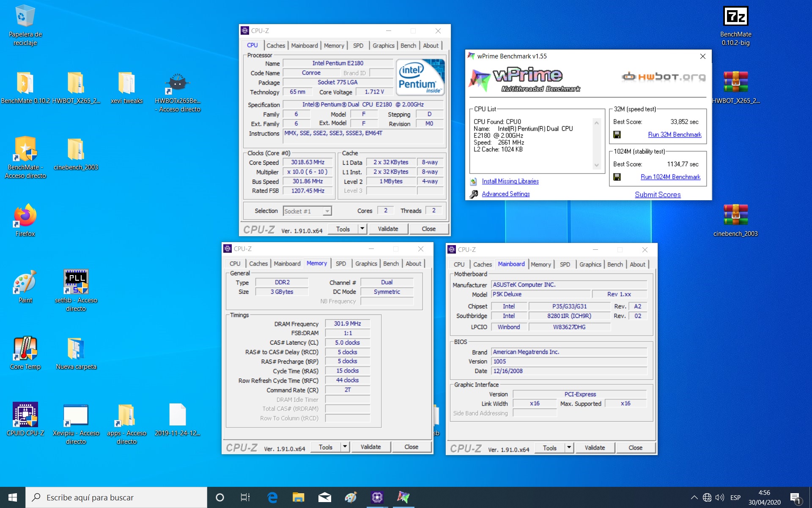Select CPU tab in Mainboard CPU-Z window
The height and width of the screenshot is (508, 812).
[x=459, y=264]
